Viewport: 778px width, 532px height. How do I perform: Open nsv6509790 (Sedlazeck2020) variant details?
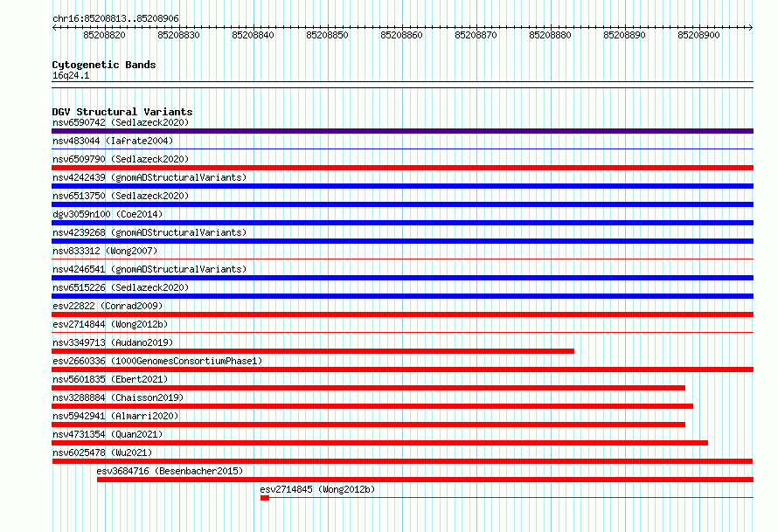click(x=121, y=159)
